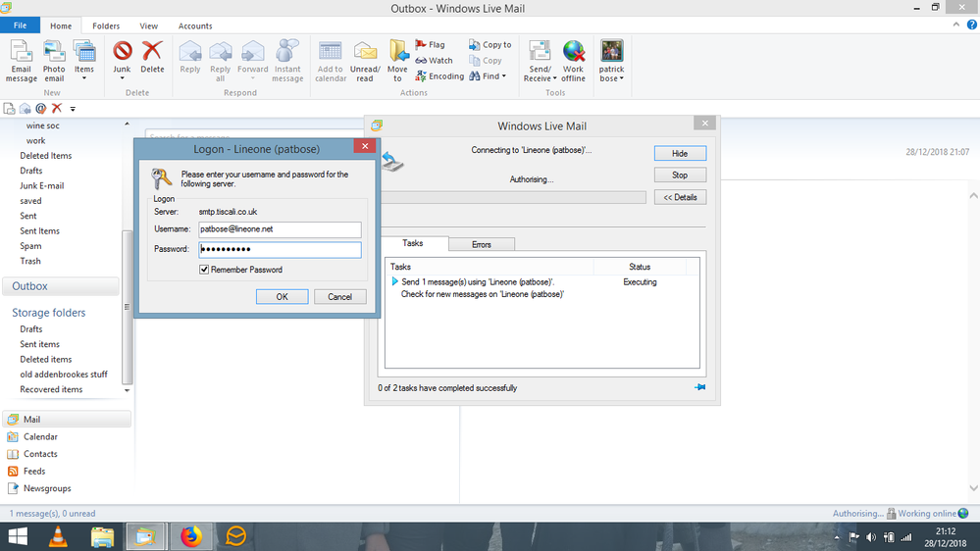Collapse details with the Details button
Screen dimensions: 980x551
coord(679,197)
